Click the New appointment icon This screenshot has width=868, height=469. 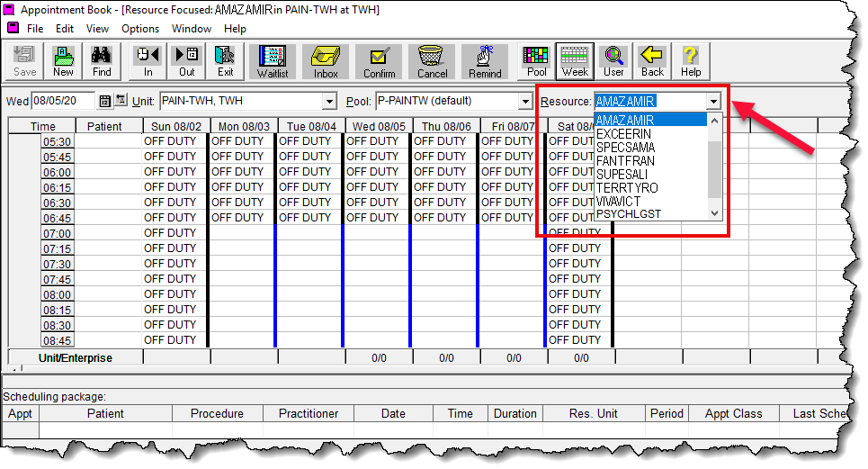63,61
